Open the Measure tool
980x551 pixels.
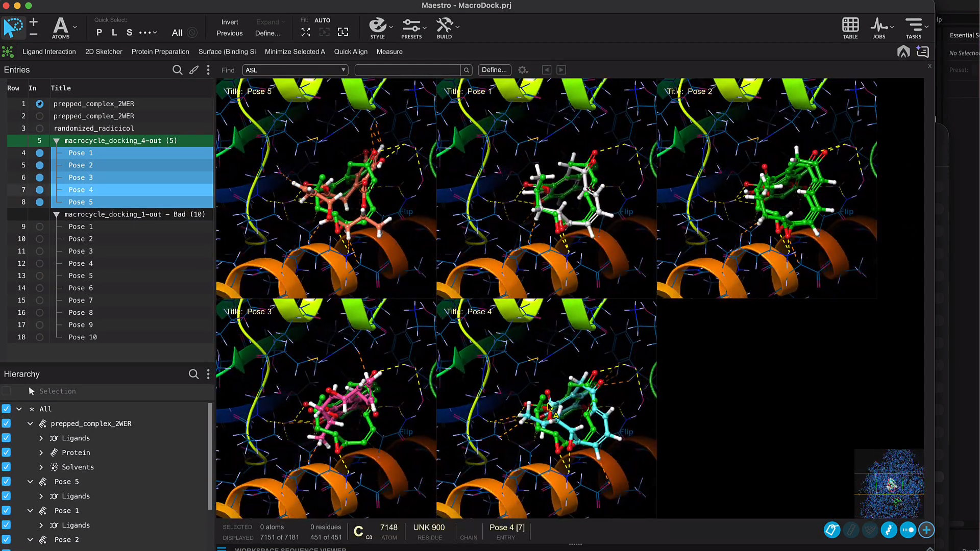(x=389, y=52)
